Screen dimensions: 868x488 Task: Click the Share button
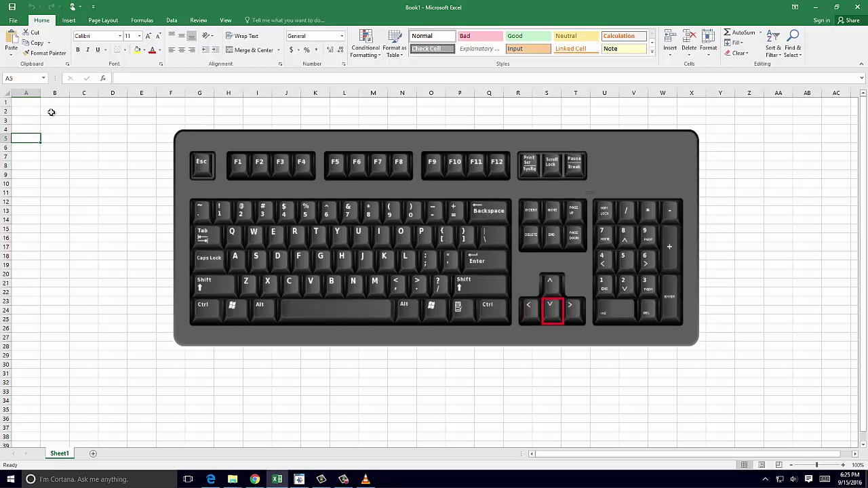click(849, 20)
